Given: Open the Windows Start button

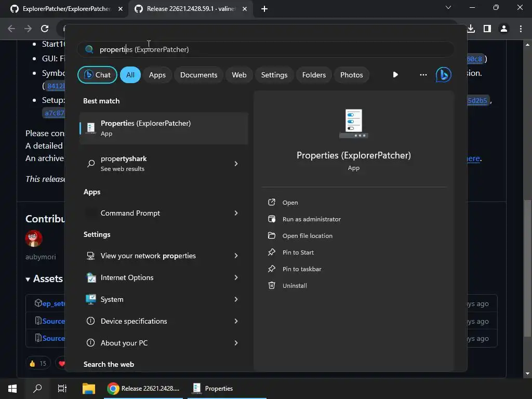Looking at the screenshot, I should tap(12, 389).
